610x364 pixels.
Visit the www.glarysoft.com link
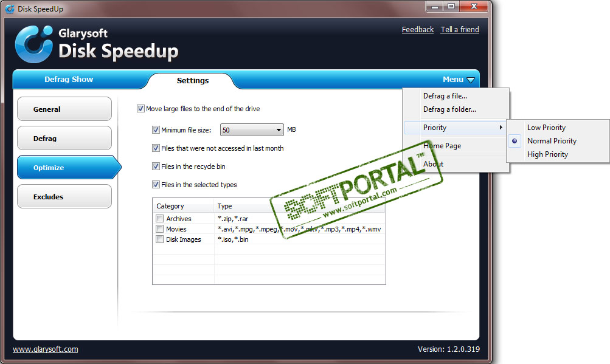pos(46,349)
